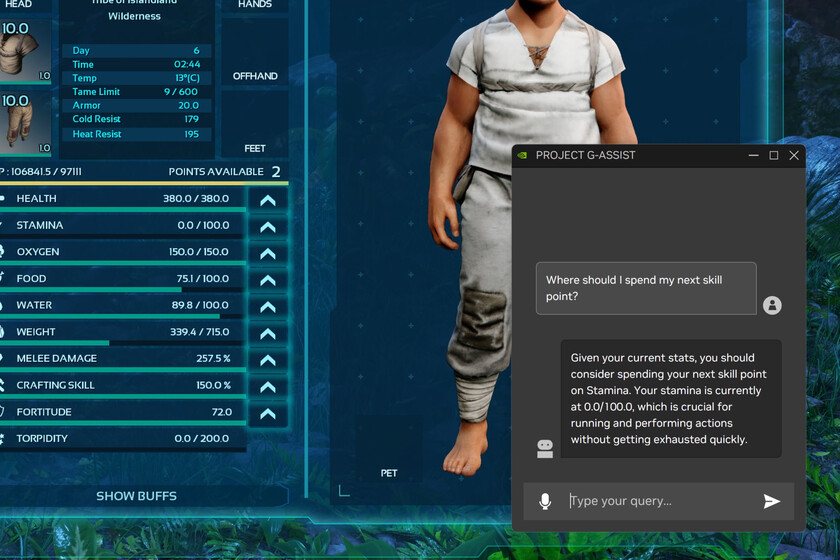
Task: Increase Health stat with up arrow
Action: tap(267, 200)
